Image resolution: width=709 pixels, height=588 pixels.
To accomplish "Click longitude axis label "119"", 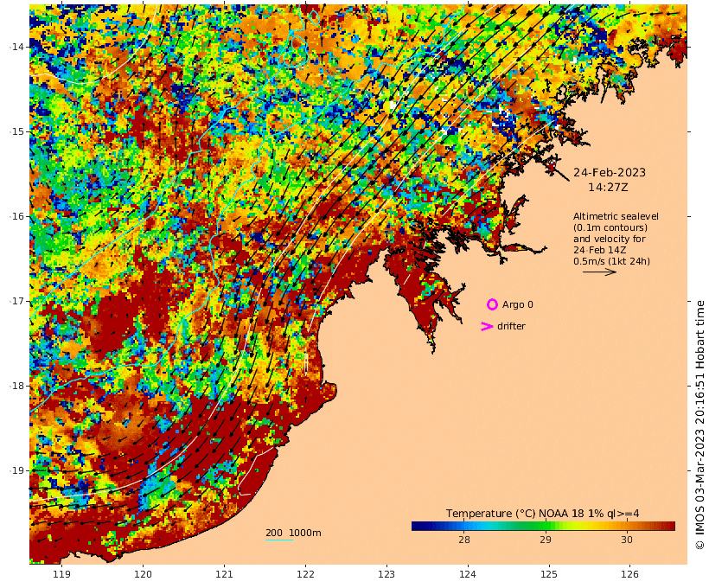I will [62, 574].
